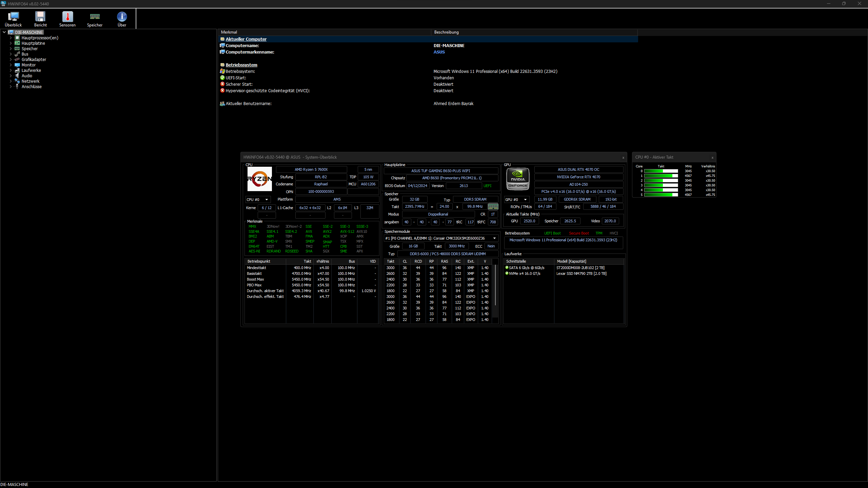This screenshot has width=868, height=488.
Task: Collapse the DIE-MASCHINE root tree node
Action: [x=4, y=32]
